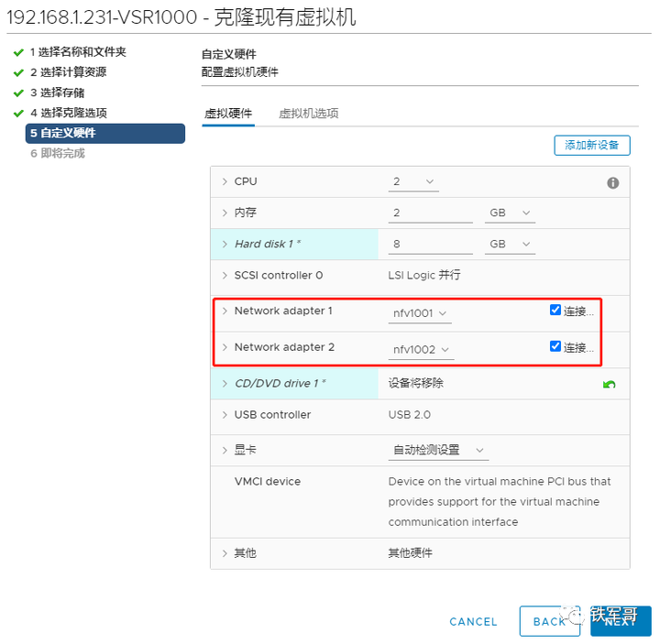Open nfv1001 network dropdown
Viewport: 660px width, 644px height.
point(420,313)
